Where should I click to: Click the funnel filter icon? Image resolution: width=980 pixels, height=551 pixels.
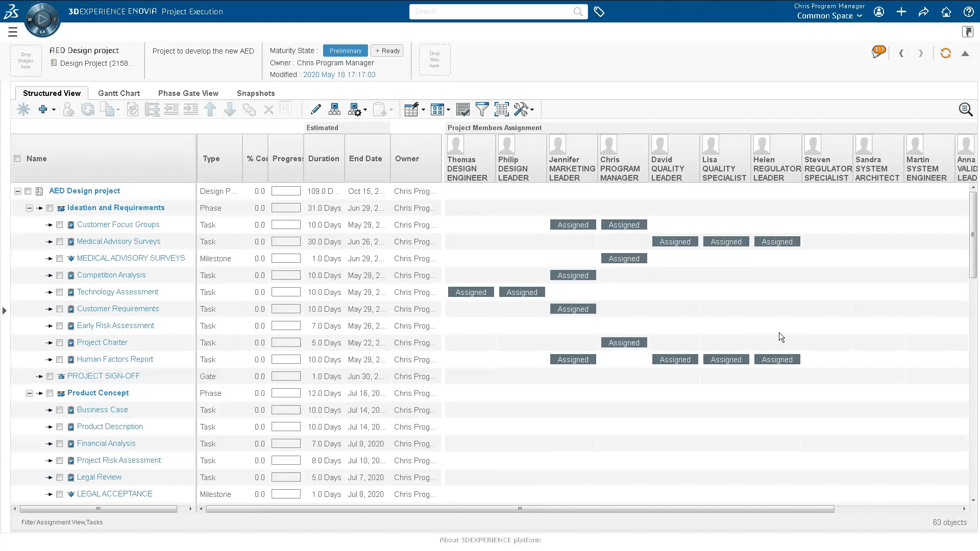[x=482, y=109]
